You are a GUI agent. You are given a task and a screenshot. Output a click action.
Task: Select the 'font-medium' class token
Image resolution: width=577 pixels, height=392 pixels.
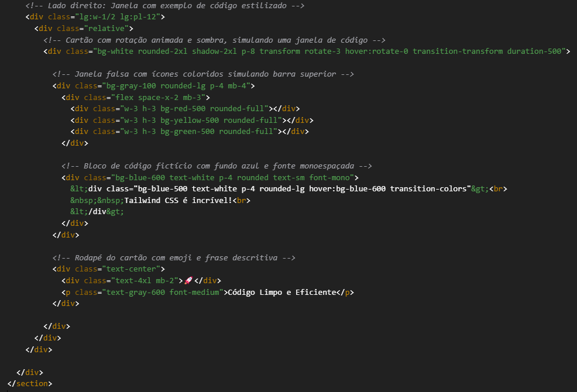pos(194,293)
